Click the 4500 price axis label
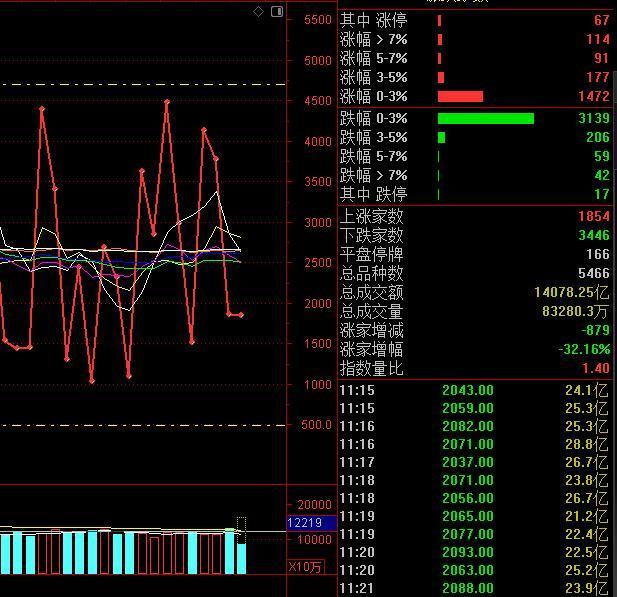617x597 pixels. coord(318,101)
